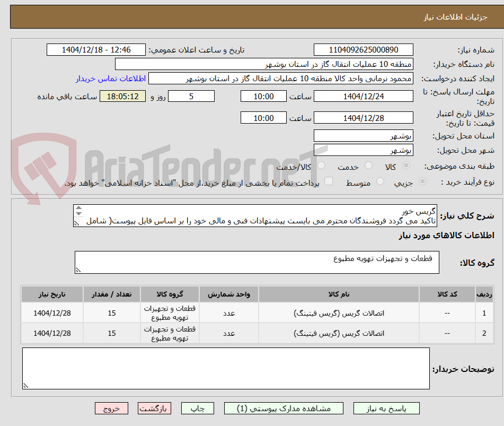The image size is (504, 426).
Task: Click the گروه کالا column header
Action: click(x=170, y=294)
